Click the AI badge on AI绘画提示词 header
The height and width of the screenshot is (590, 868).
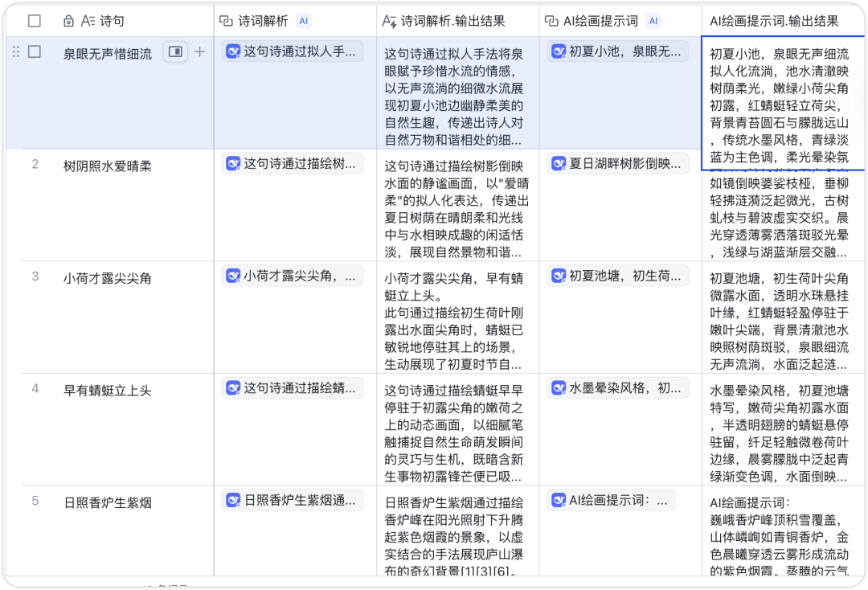pos(652,21)
